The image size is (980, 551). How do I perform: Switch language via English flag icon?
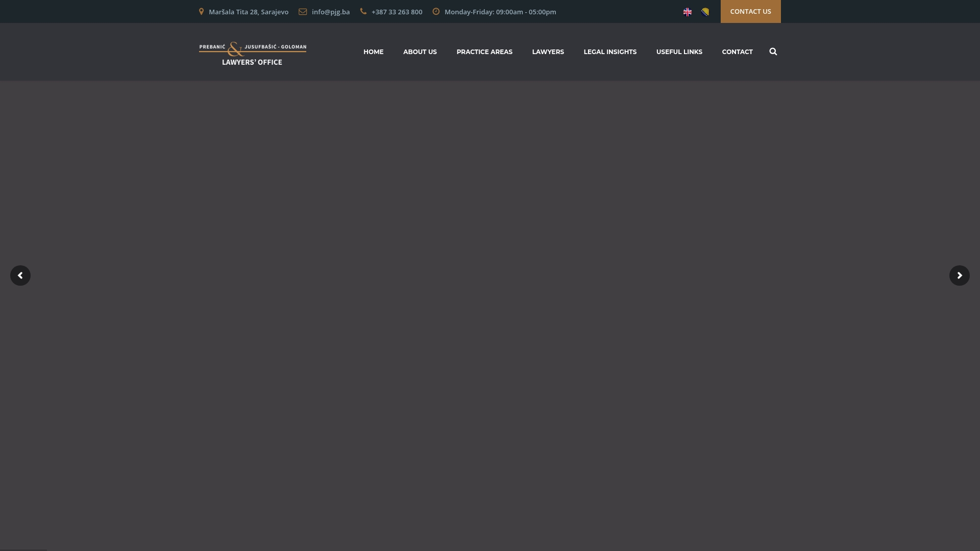point(688,12)
